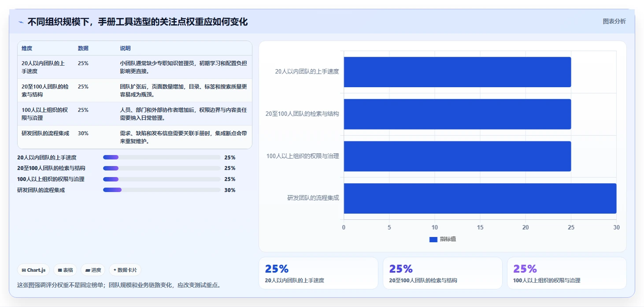This screenshot has height=307, width=644.
Task: Click progress bar for 研发团队的流程集成
Action: [x=162, y=190]
